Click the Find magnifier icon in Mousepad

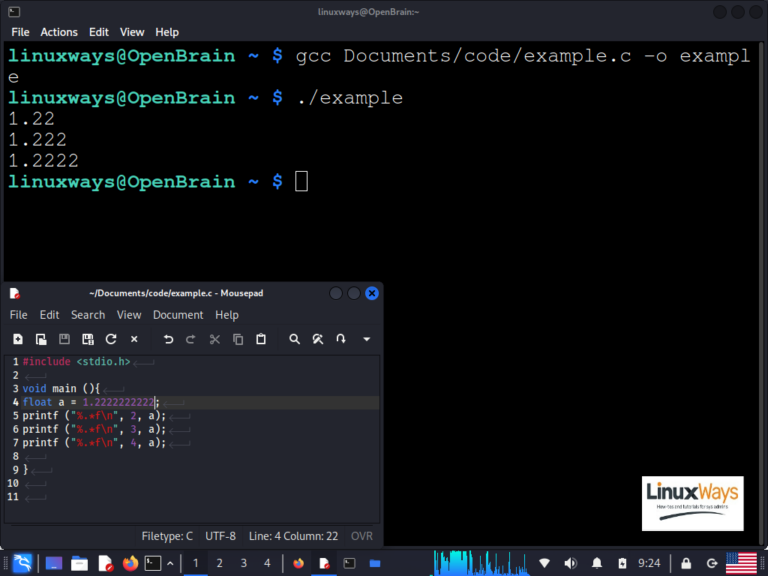click(x=294, y=339)
